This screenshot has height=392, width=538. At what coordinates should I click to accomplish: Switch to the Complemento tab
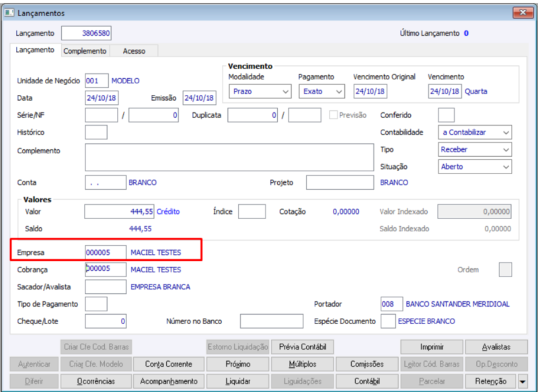(85, 51)
